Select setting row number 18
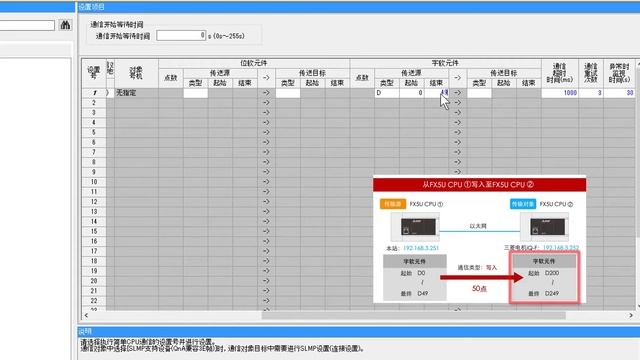The width and height of the screenshot is (640, 360). point(94,261)
